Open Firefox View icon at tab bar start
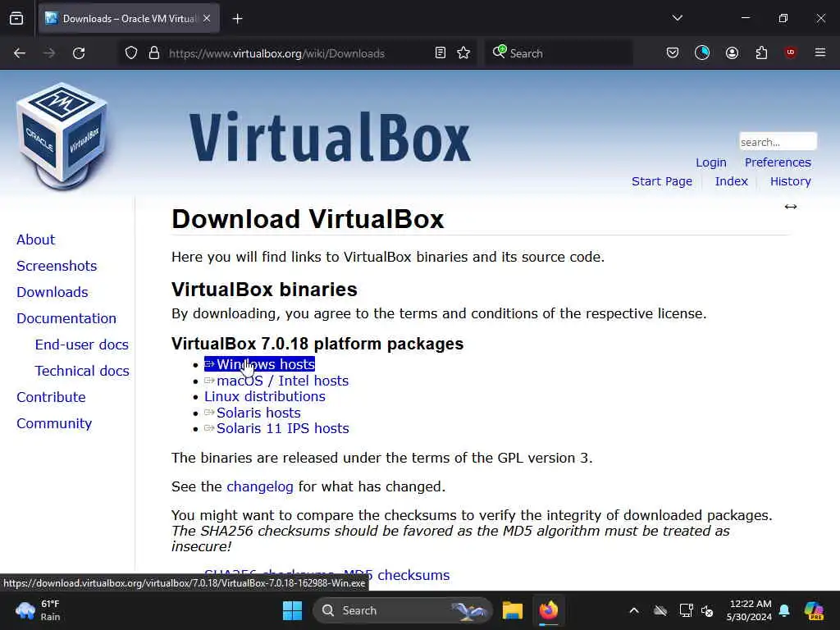This screenshot has width=840, height=630. 16,19
